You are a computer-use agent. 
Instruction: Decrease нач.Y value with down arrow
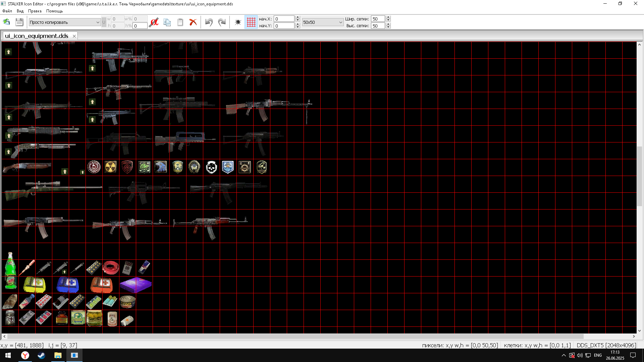coord(298,27)
